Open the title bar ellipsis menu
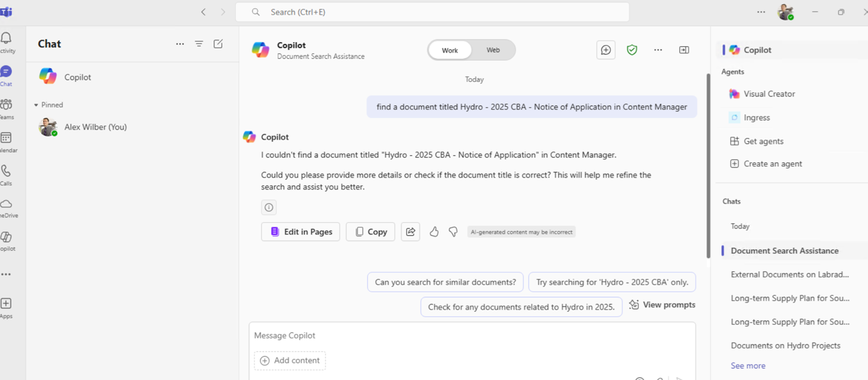868x380 pixels. 761,12
